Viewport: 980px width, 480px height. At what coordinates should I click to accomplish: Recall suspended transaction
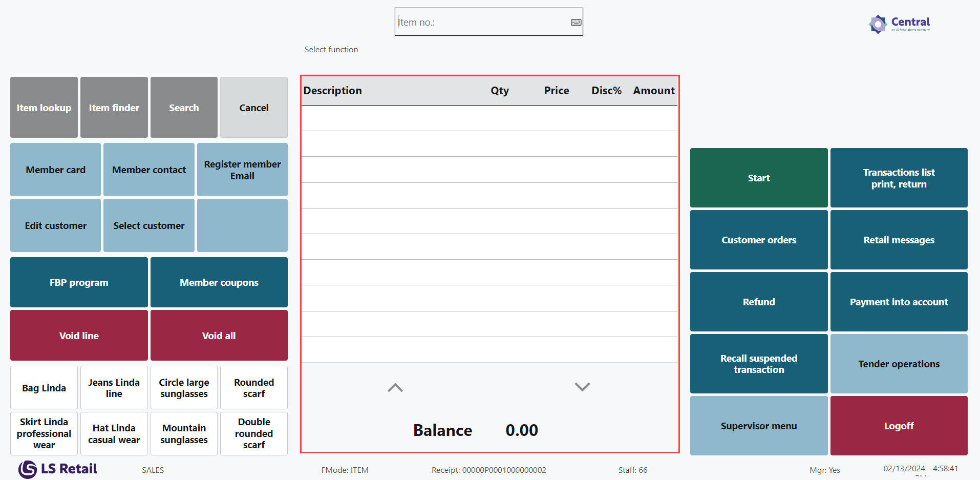758,364
